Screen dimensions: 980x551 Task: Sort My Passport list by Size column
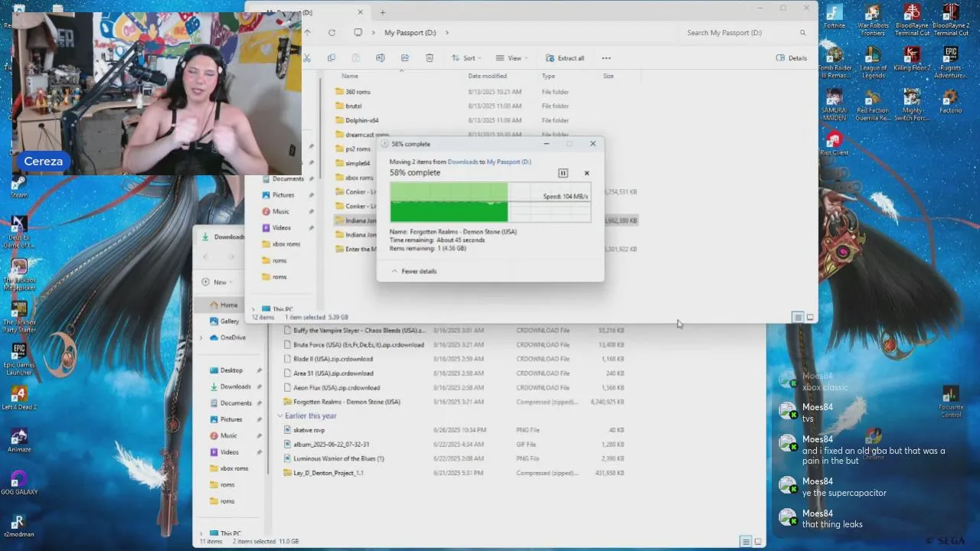coord(608,76)
